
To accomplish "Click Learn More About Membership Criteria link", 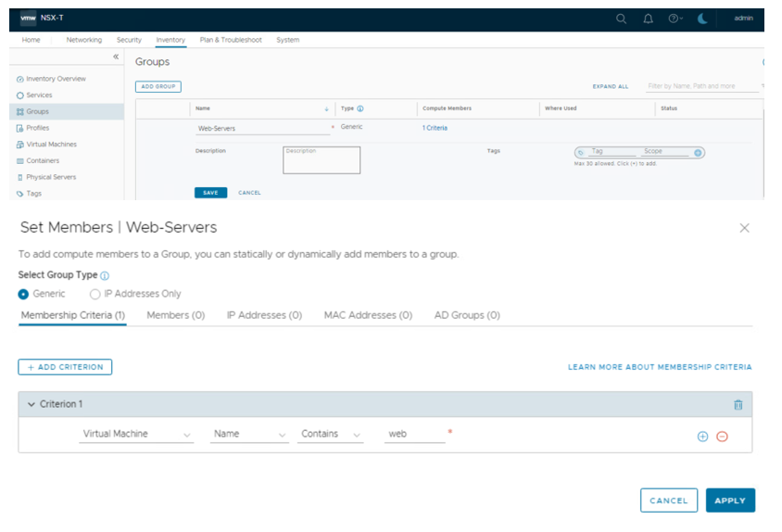I will pyautogui.click(x=659, y=367).
